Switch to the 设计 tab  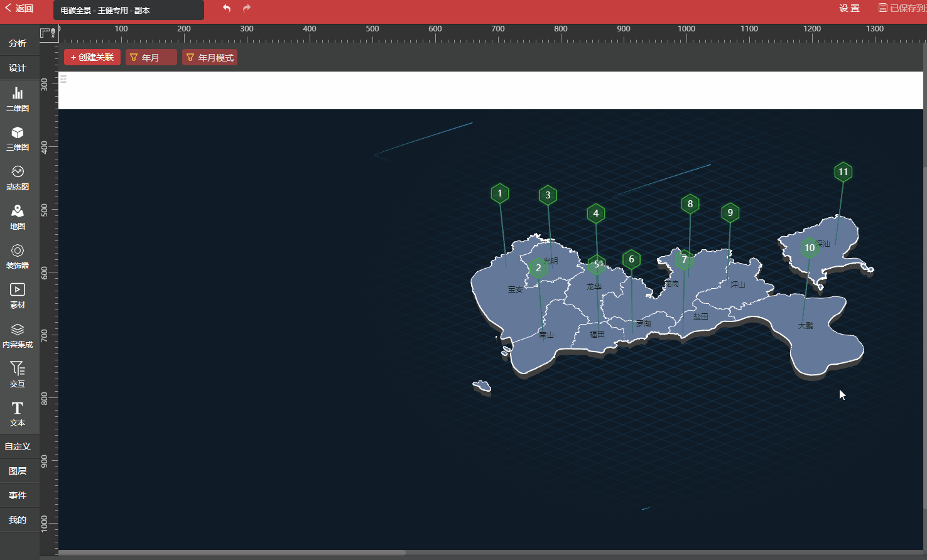pos(18,68)
